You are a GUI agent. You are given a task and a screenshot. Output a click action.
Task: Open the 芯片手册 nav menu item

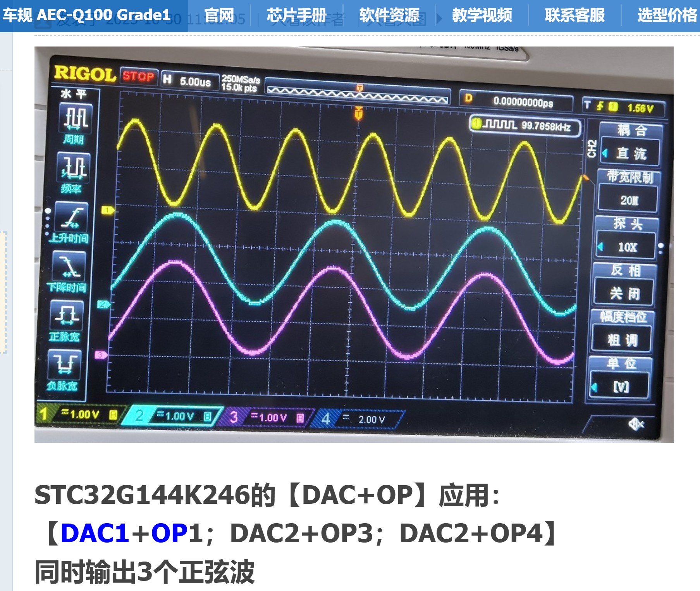(x=297, y=16)
